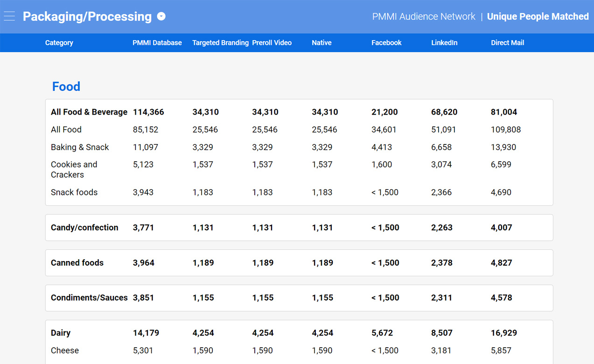The width and height of the screenshot is (594, 364).
Task: Click the 68,620 LinkedIn value
Action: coord(444,112)
